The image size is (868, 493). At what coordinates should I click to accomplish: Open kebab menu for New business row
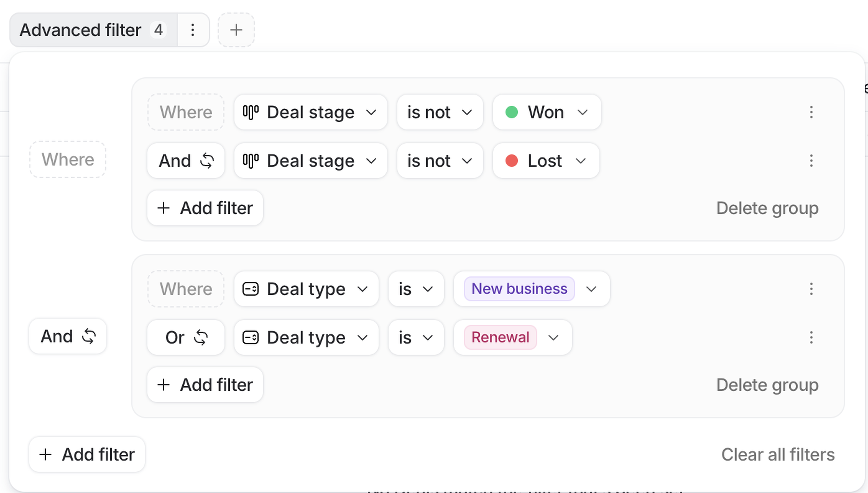(811, 289)
